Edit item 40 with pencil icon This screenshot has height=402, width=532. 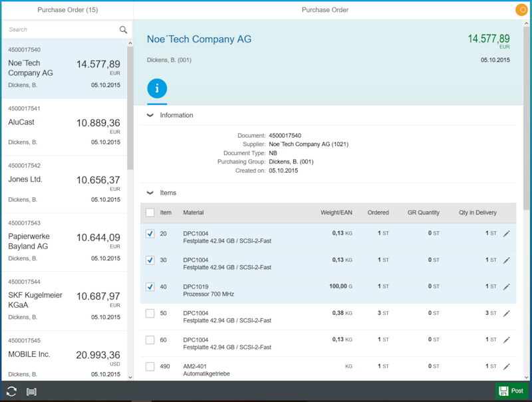506,287
